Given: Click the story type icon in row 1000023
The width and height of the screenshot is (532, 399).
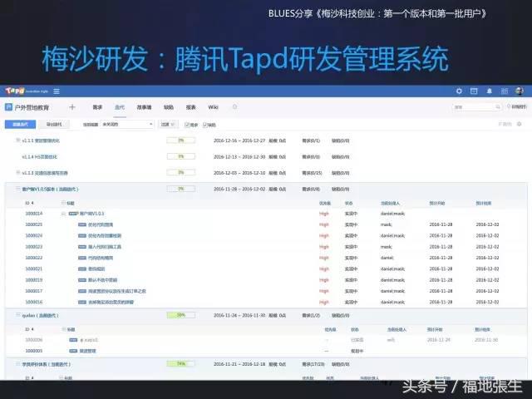Looking at the screenshot, I should [82, 247].
